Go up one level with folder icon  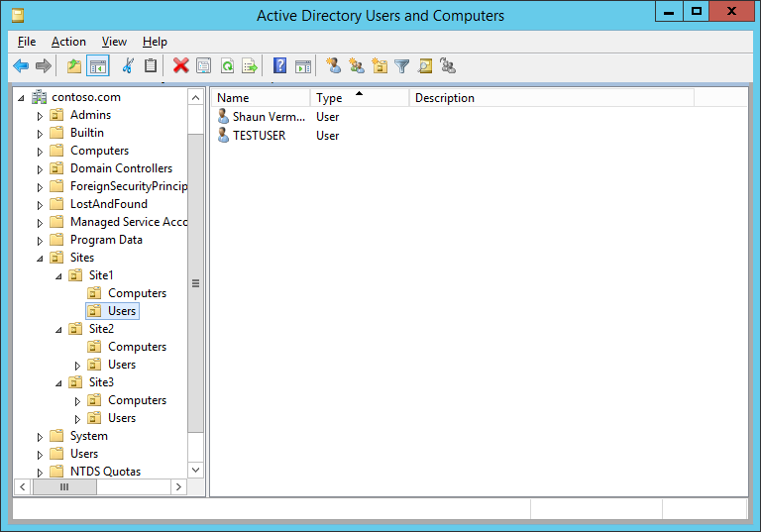click(x=74, y=65)
